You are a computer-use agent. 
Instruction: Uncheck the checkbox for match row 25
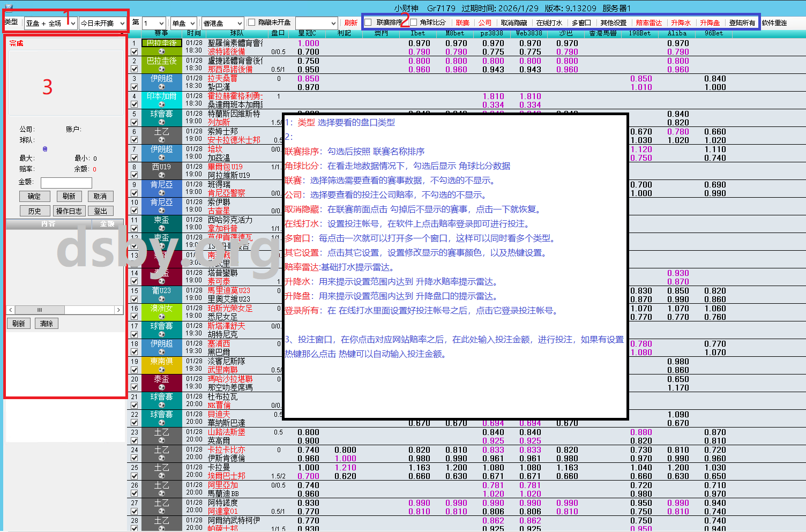(134, 476)
